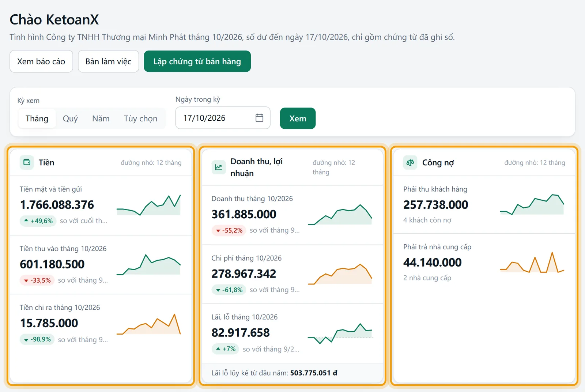The height and width of the screenshot is (392, 585).
Task: Click the Tiền mặt và tiền gửi sparkline
Action: click(148, 205)
